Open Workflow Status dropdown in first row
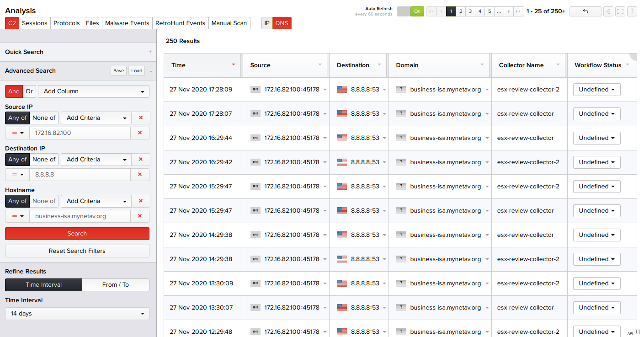Image resolution: width=644 pixels, height=337 pixels. tap(596, 90)
